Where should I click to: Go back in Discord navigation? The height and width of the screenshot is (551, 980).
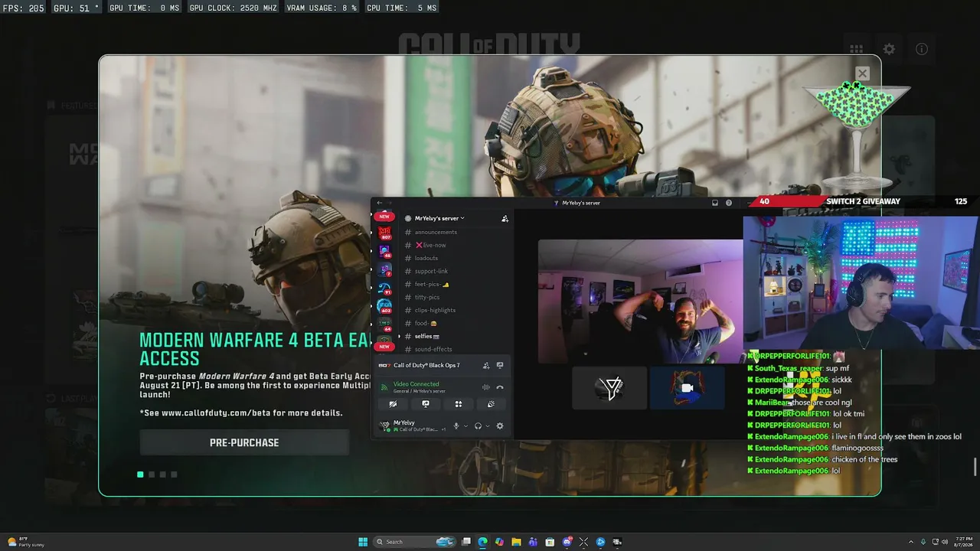(x=379, y=203)
